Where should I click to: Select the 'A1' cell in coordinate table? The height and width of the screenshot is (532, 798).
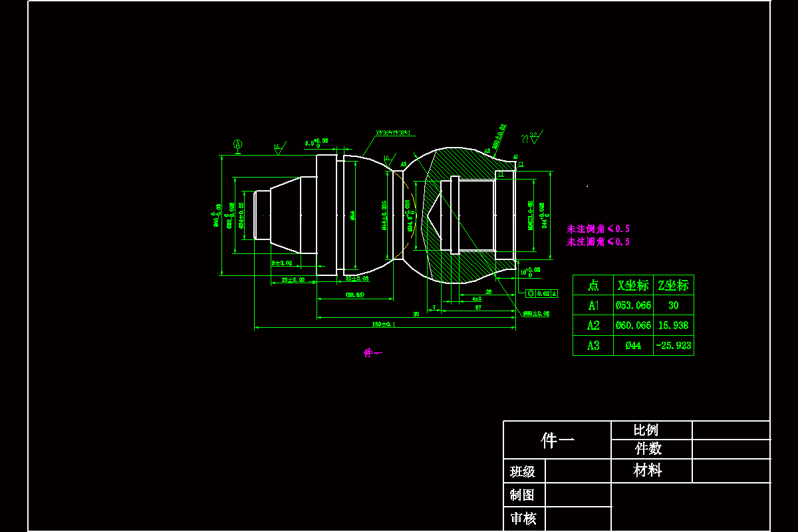pyautogui.click(x=593, y=305)
